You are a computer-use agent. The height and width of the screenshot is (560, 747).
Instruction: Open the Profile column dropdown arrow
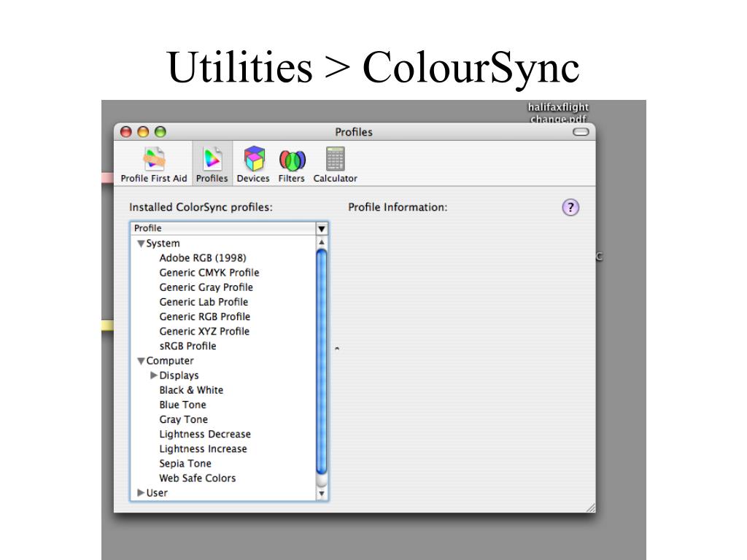[322, 228]
